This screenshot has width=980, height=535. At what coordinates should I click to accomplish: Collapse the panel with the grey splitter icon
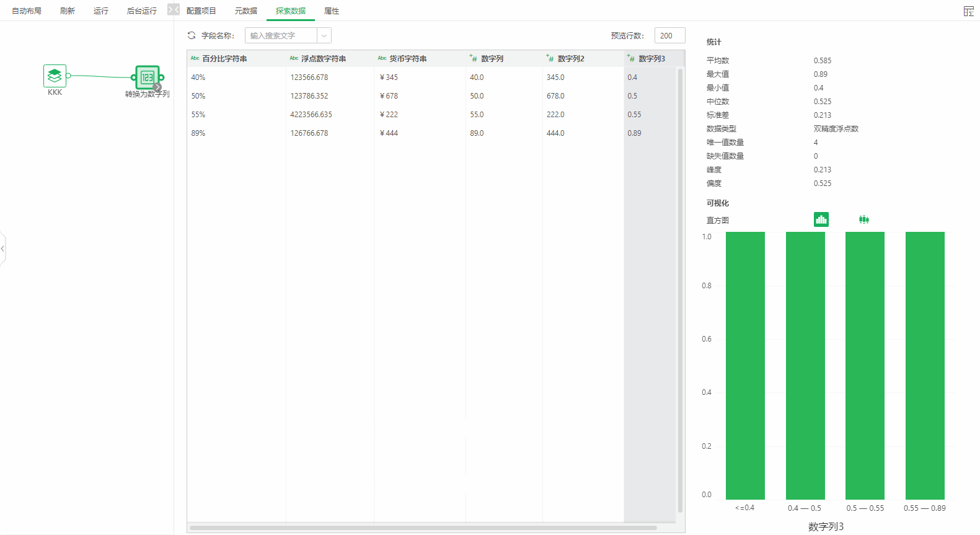(173, 10)
